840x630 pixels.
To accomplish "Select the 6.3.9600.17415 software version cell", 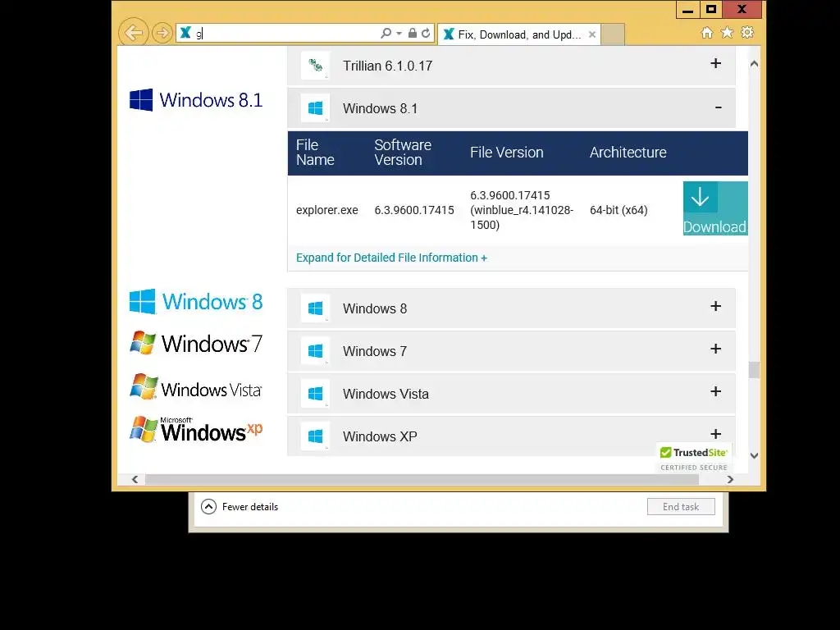I will [414, 210].
